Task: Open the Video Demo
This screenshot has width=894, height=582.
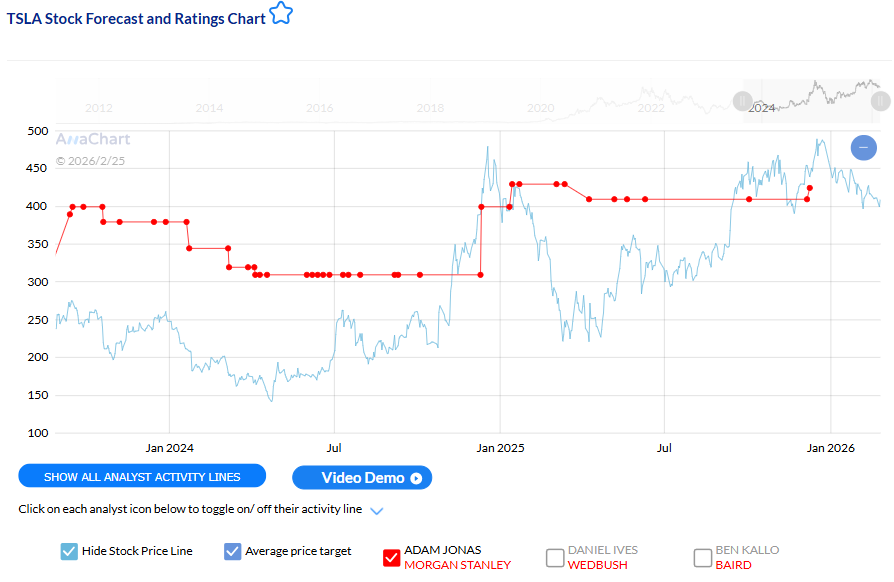Action: pyautogui.click(x=362, y=478)
